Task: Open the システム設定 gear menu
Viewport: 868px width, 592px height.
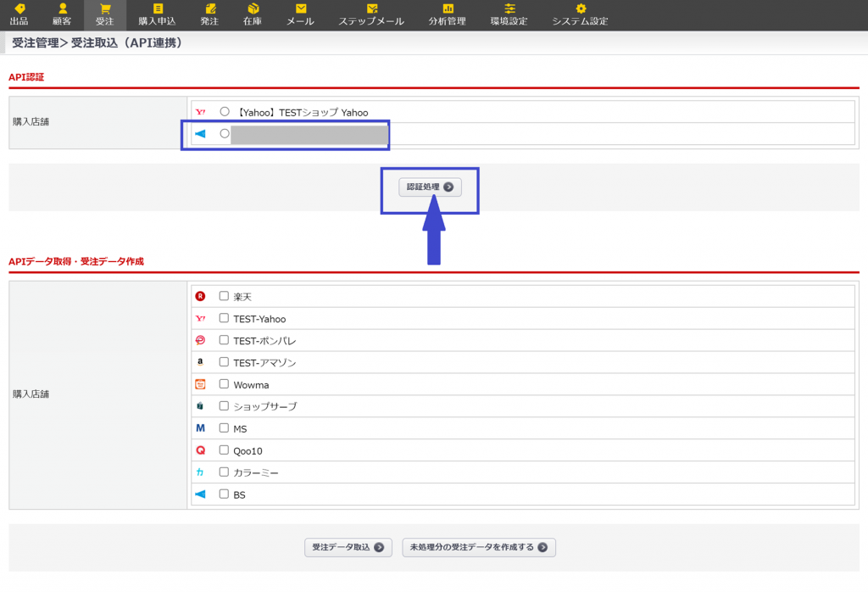Action: 580,14
